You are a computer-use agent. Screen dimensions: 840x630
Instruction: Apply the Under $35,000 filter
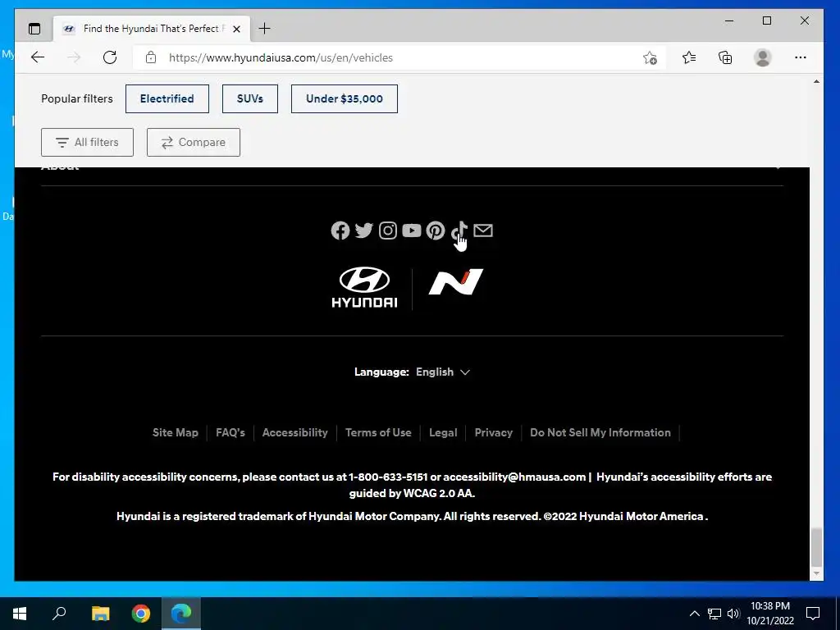pyautogui.click(x=345, y=98)
